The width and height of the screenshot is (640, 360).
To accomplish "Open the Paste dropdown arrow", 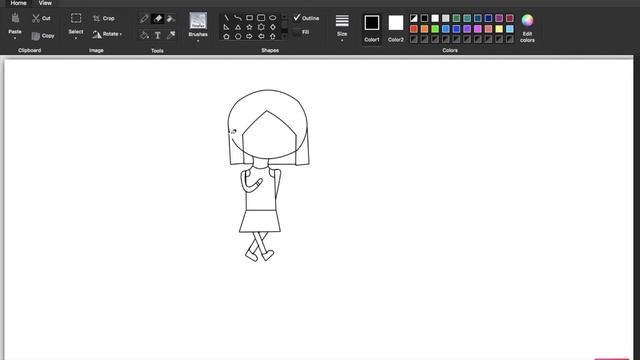I will (x=15, y=38).
